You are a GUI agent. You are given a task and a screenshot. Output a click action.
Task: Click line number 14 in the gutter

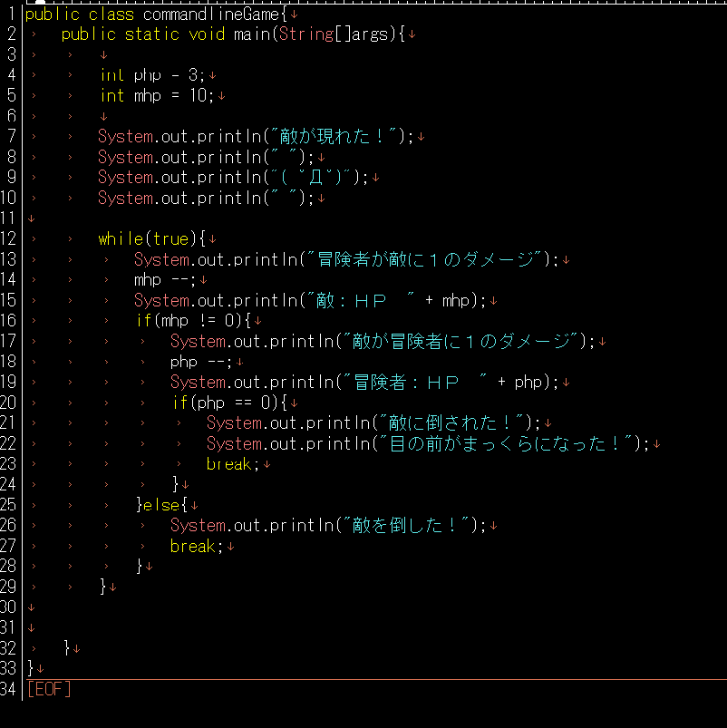8,279
